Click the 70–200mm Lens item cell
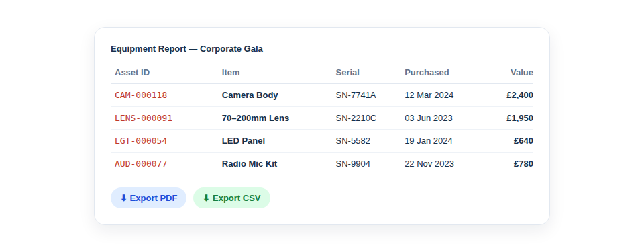Viewport: 644px width, 252px height. click(x=256, y=118)
